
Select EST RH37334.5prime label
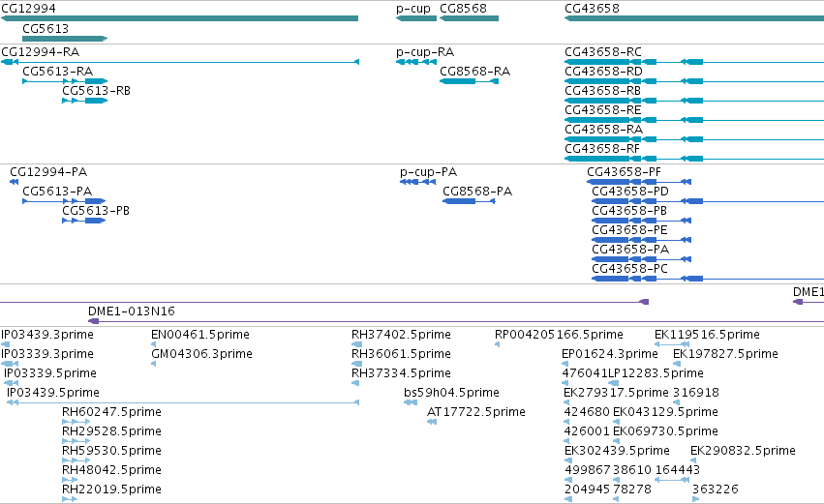tap(402, 373)
